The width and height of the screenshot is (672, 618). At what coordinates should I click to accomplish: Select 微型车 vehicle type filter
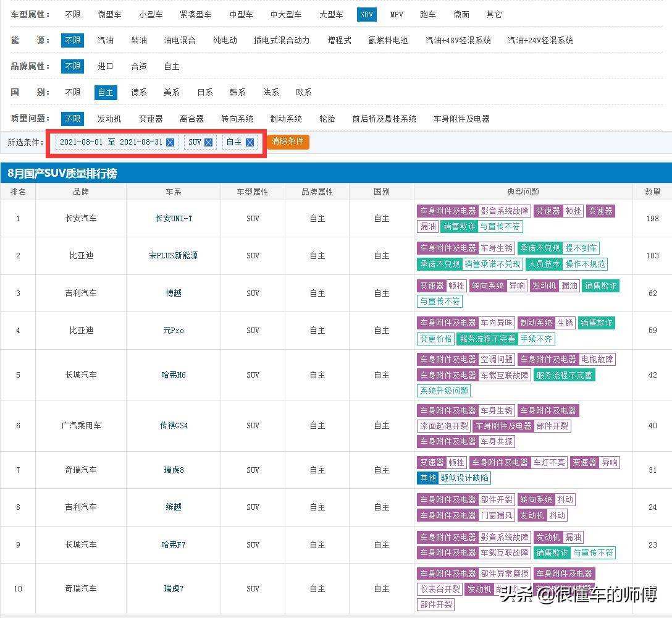[109, 15]
